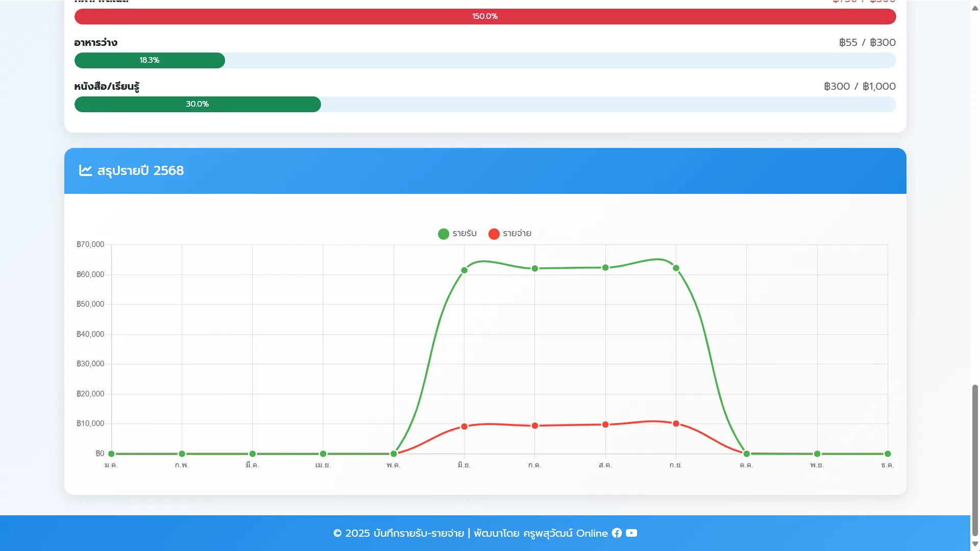Click the footer text ครูพสุวัฒน์ Online
Screen dimensions: 980x551
click(x=566, y=533)
